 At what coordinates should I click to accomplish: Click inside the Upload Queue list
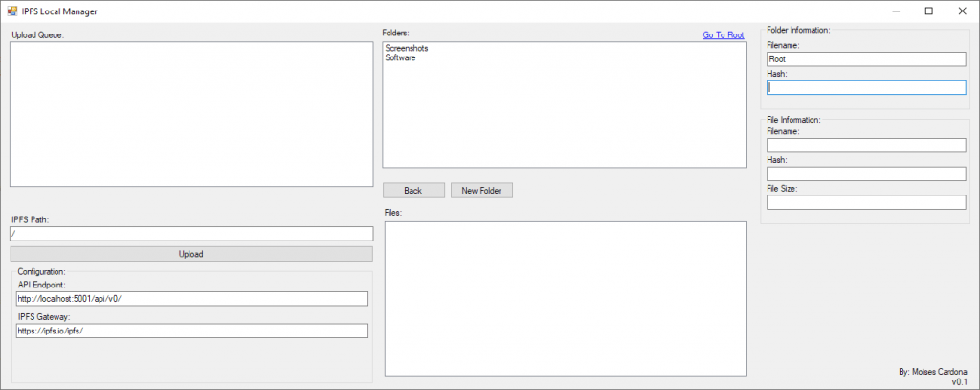(x=191, y=114)
